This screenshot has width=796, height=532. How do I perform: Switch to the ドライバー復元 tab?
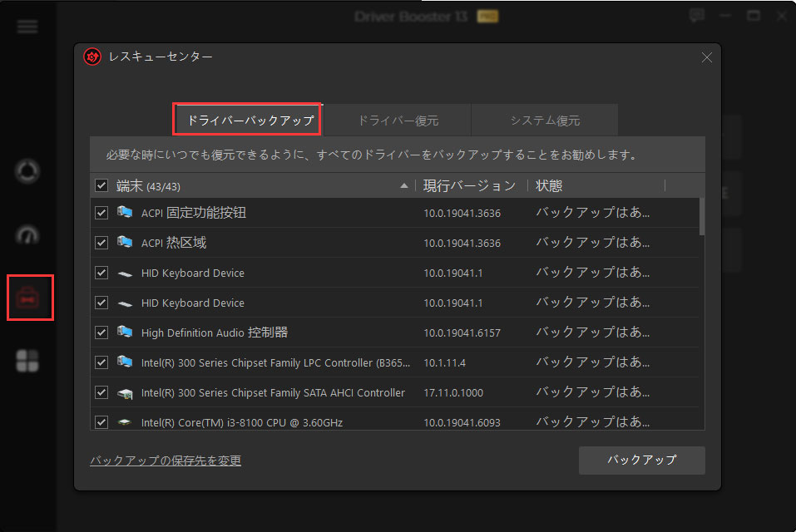(398, 121)
